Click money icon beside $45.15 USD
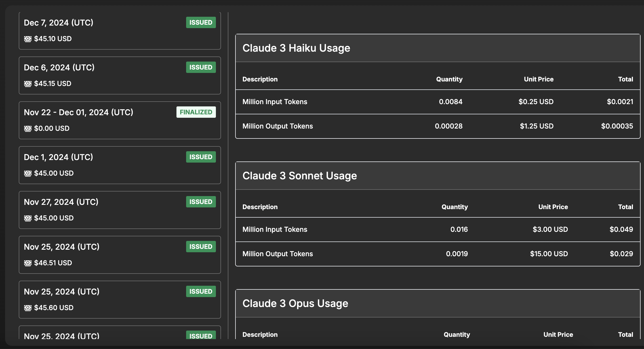644x349 pixels. tap(28, 84)
